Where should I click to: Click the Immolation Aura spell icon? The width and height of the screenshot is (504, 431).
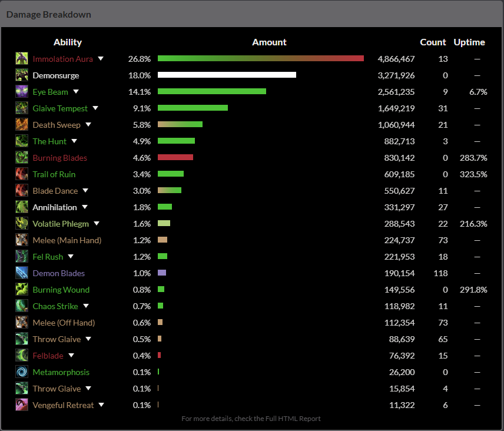click(x=22, y=59)
